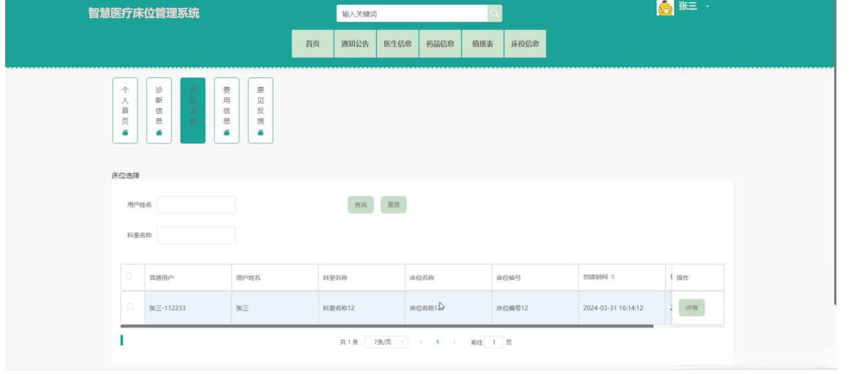Click page number 1 in pagination
Image resolution: width=868 pixels, height=374 pixels.
coord(437,342)
